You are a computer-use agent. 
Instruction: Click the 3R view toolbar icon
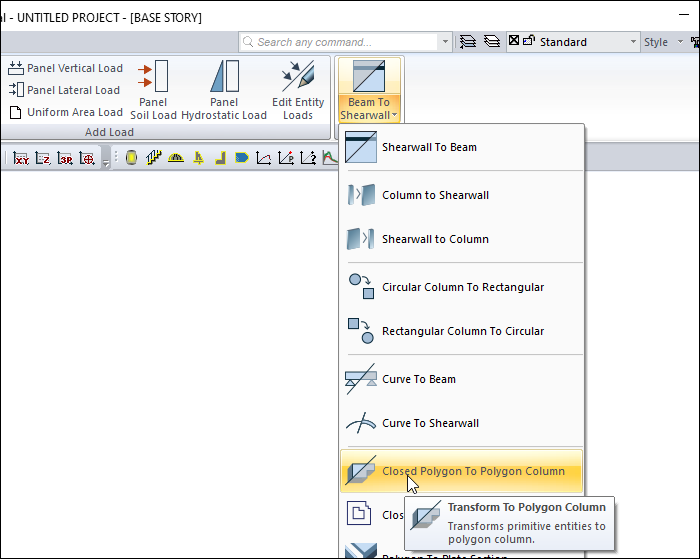tap(65, 158)
